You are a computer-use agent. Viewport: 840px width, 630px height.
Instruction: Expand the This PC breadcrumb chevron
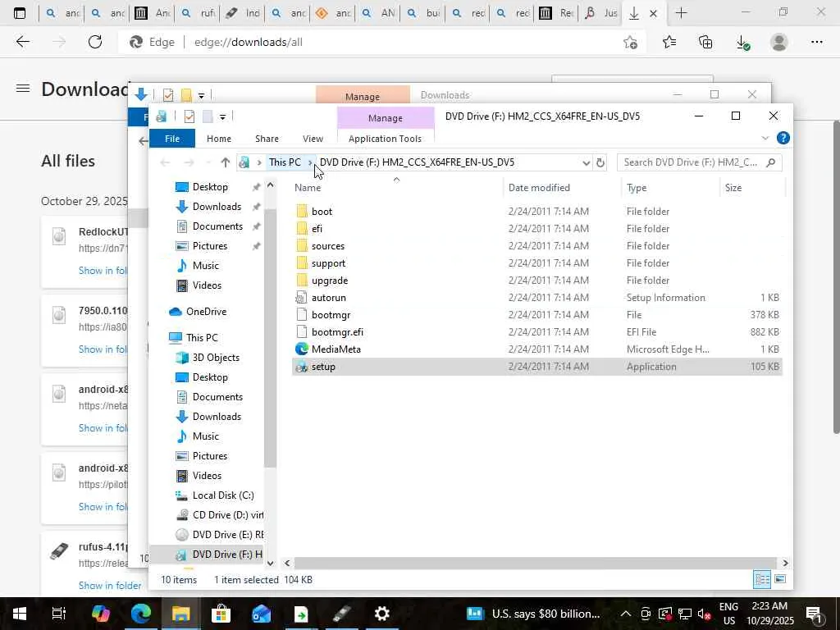309,162
